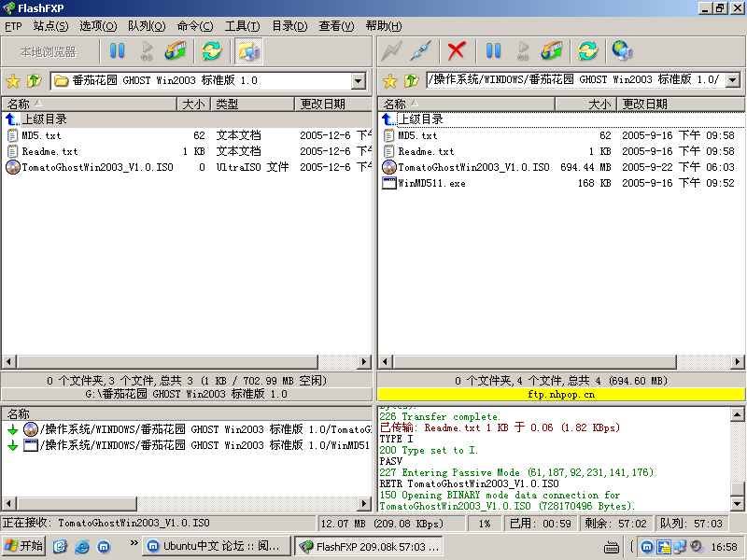Select queued WinMD5 download item
Viewport: 747px width, 560px height.
coord(189,445)
